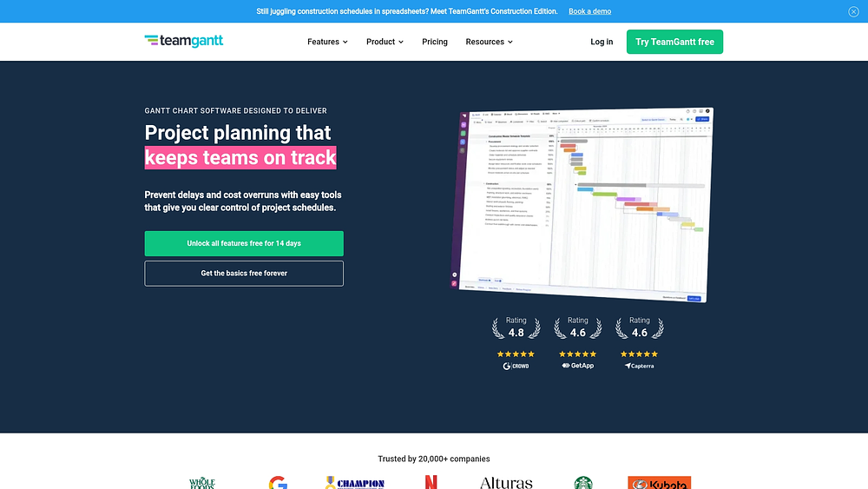Click the Capterra five-star row

click(x=640, y=354)
